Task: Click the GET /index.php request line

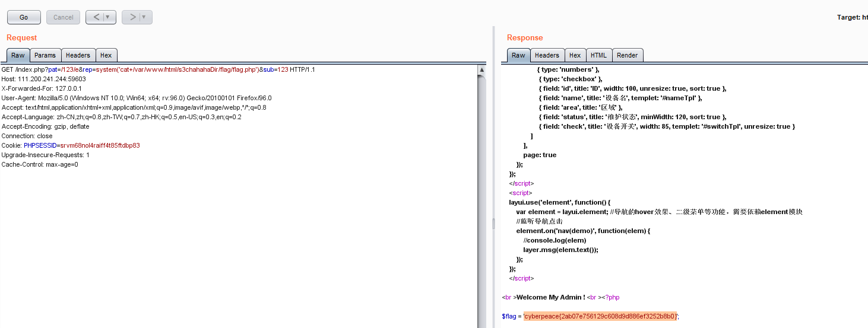Action: [x=159, y=69]
